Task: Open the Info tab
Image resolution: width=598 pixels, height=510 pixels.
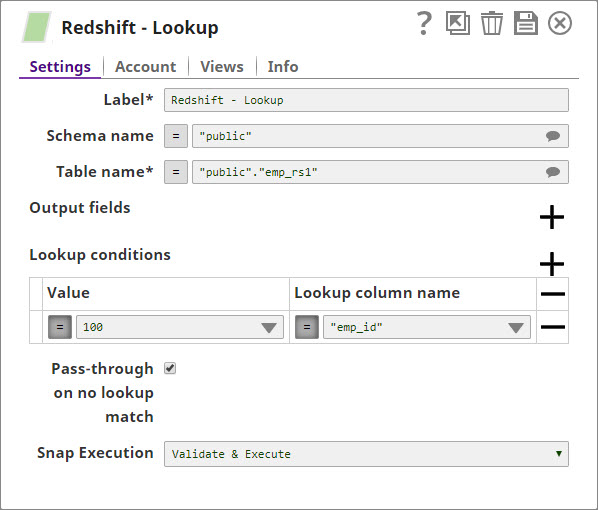Action: (x=283, y=67)
